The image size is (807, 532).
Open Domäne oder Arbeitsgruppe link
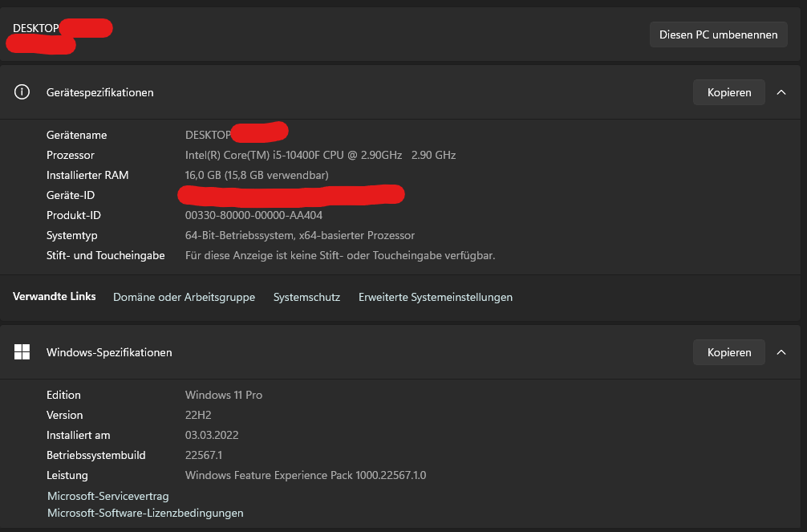pos(185,297)
